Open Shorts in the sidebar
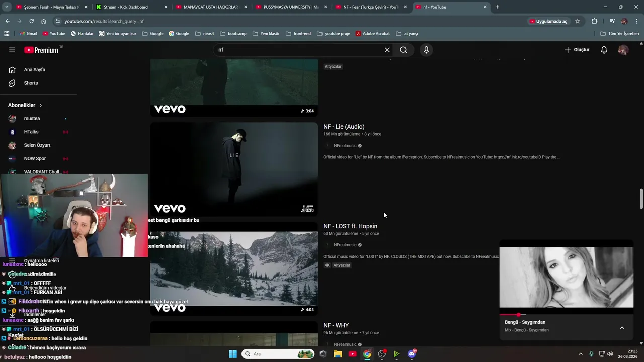The image size is (644, 362). click(31, 83)
